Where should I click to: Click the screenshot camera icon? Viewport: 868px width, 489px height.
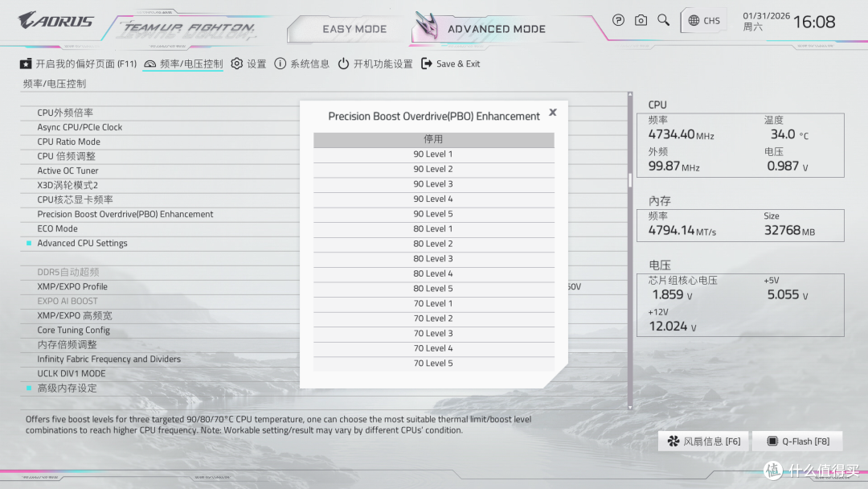641,20
